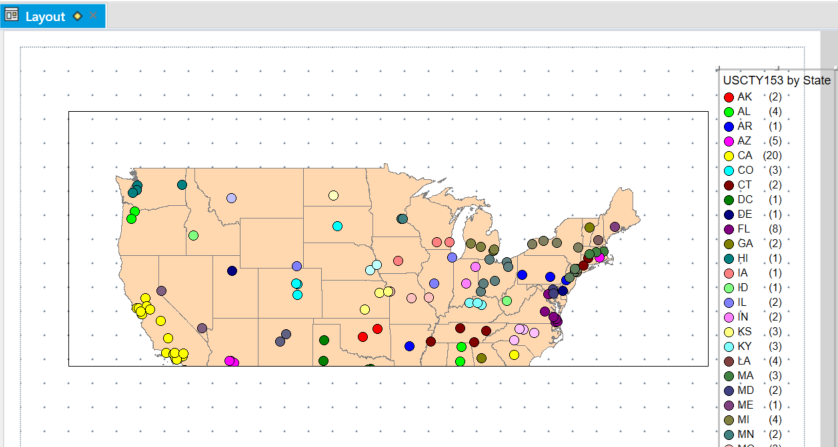Screen dimensions: 838x447
Task: Click the Layout window icon on the tab
Action: click(12, 17)
